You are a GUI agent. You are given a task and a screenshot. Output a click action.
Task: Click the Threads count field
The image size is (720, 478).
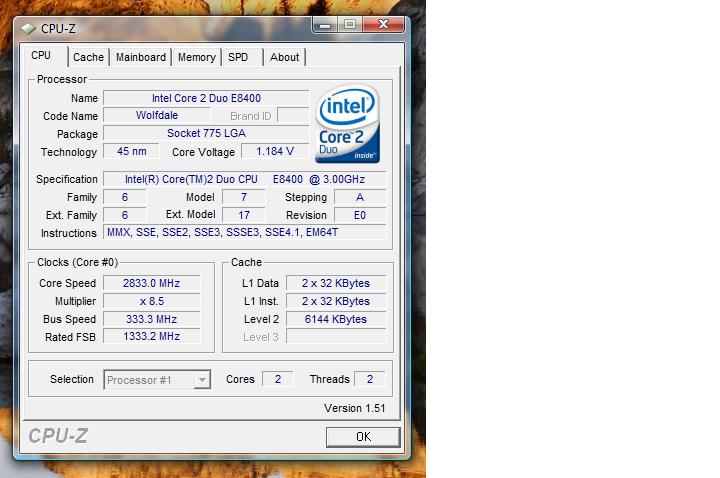pyautogui.click(x=370, y=379)
